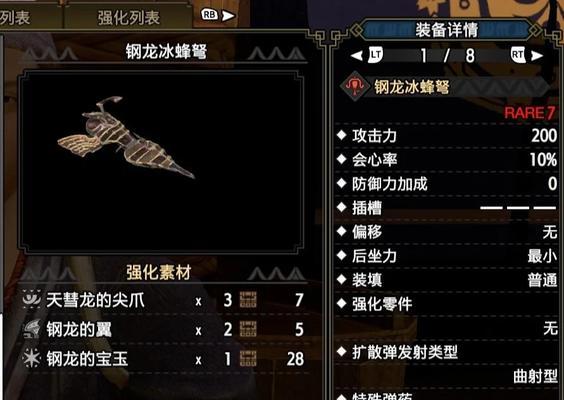The height and width of the screenshot is (400, 564).
Task: Click the LT previous page icon
Action: pos(376,55)
